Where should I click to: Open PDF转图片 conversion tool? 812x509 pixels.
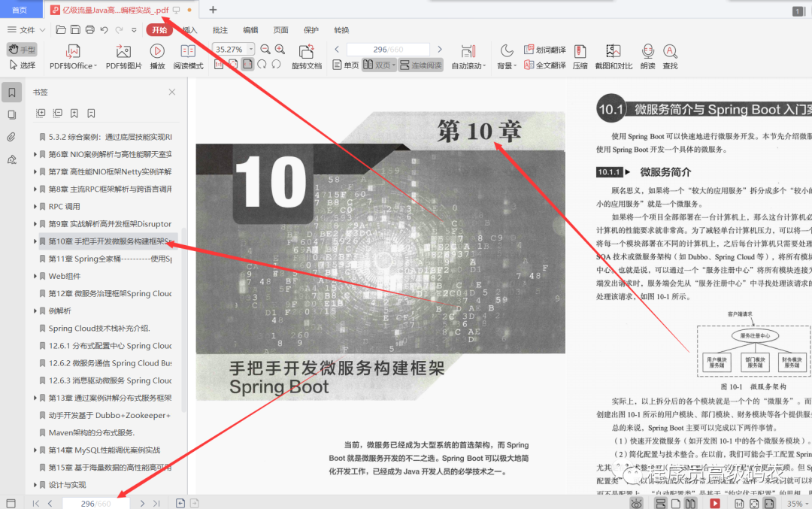(124, 57)
